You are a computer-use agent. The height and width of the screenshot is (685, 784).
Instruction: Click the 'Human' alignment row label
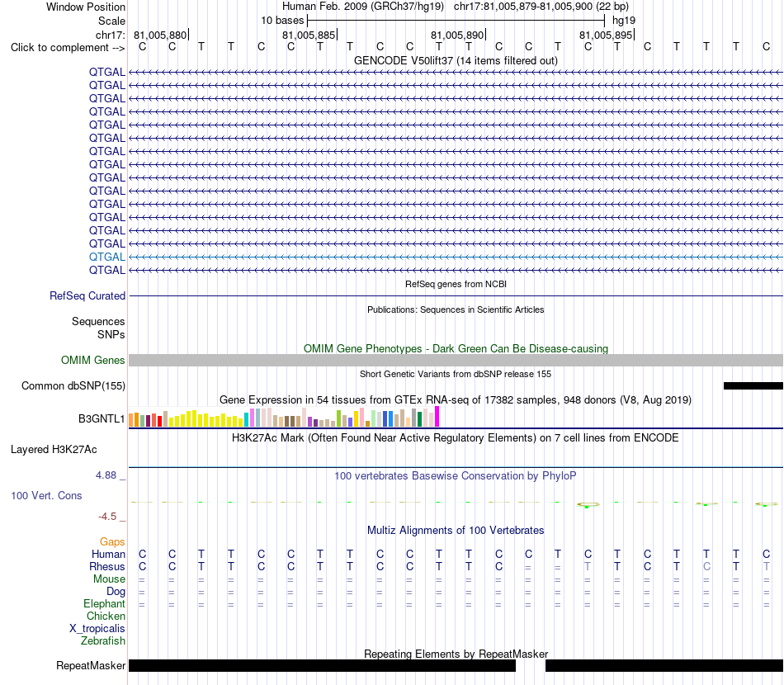click(x=108, y=554)
